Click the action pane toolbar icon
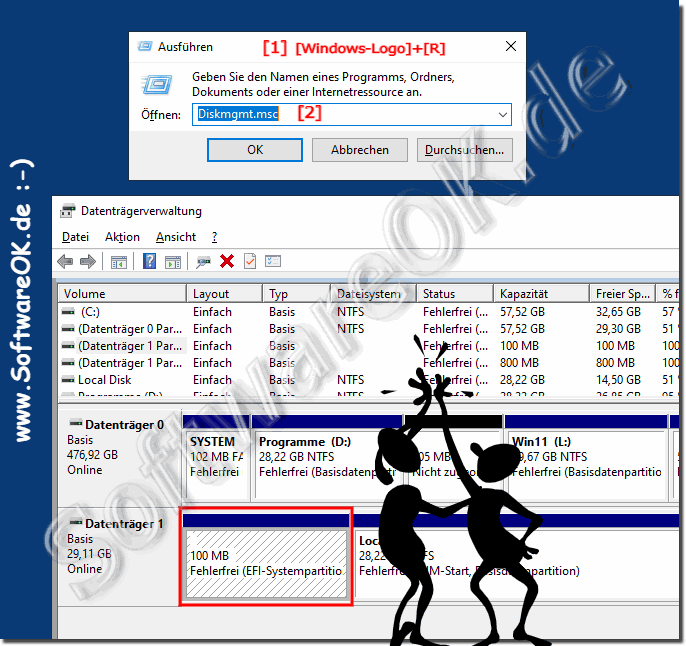686x646 pixels. [x=173, y=262]
